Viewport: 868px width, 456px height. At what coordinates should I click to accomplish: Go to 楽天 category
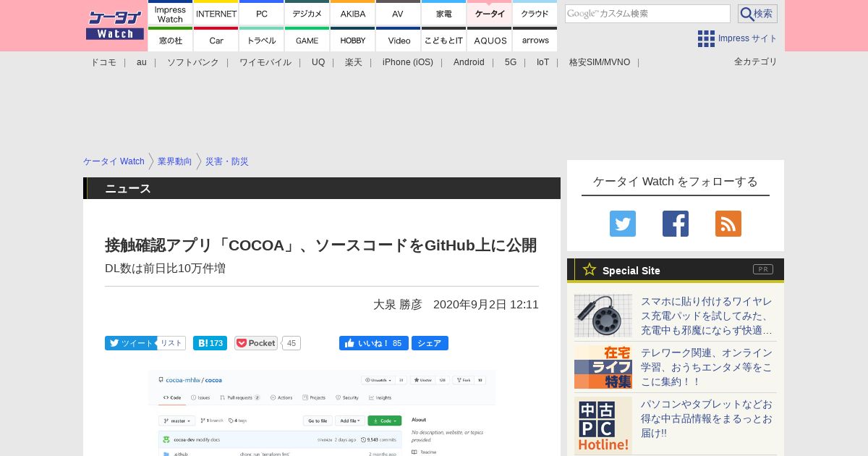click(354, 62)
